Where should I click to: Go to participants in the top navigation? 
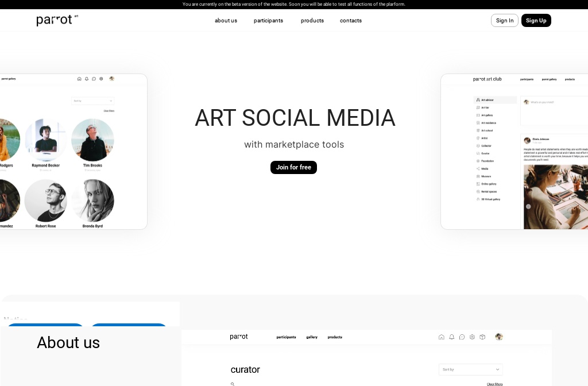tap(268, 21)
